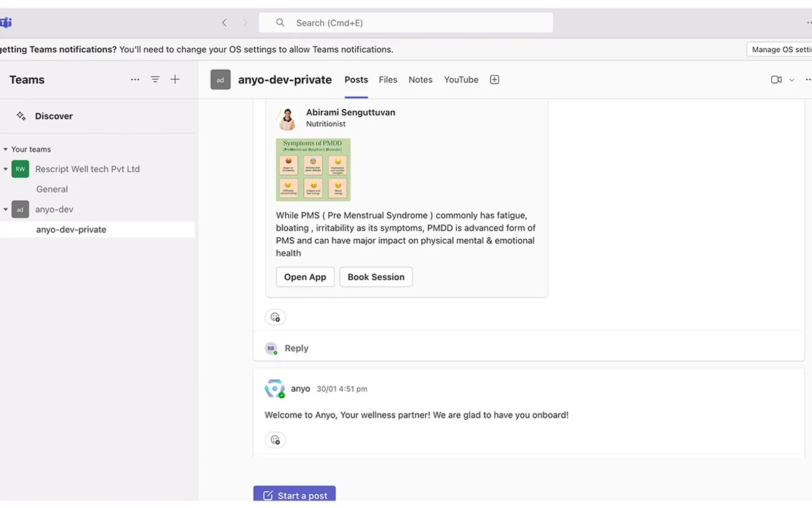Click the filter teams icon
The image size is (812, 508).
[155, 80]
